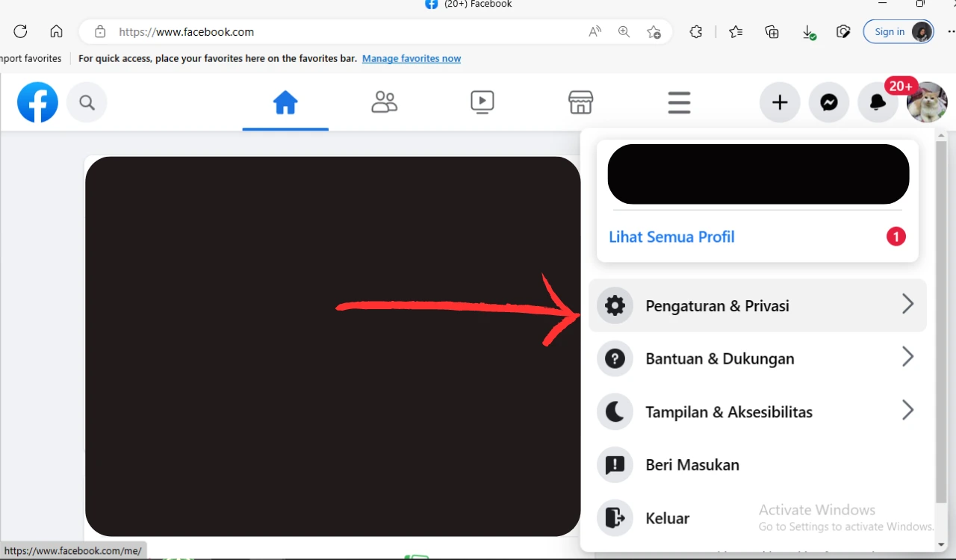Open the hamburger menu icon

[679, 102]
